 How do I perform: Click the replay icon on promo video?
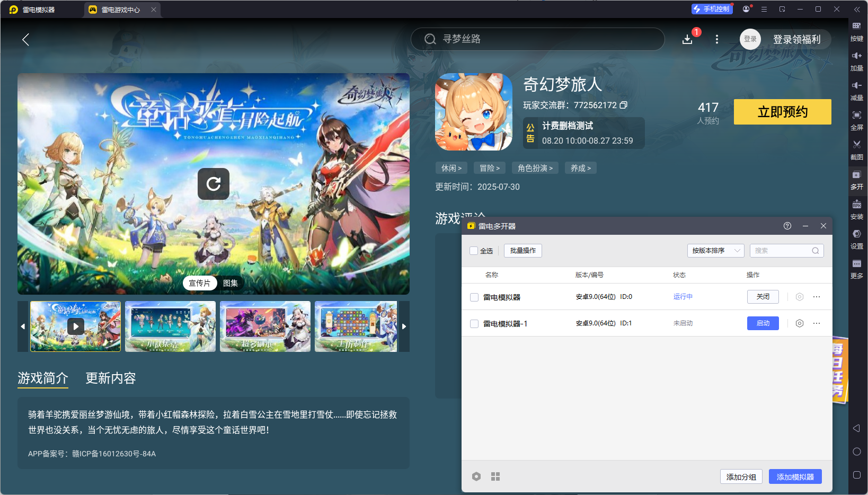tap(214, 184)
